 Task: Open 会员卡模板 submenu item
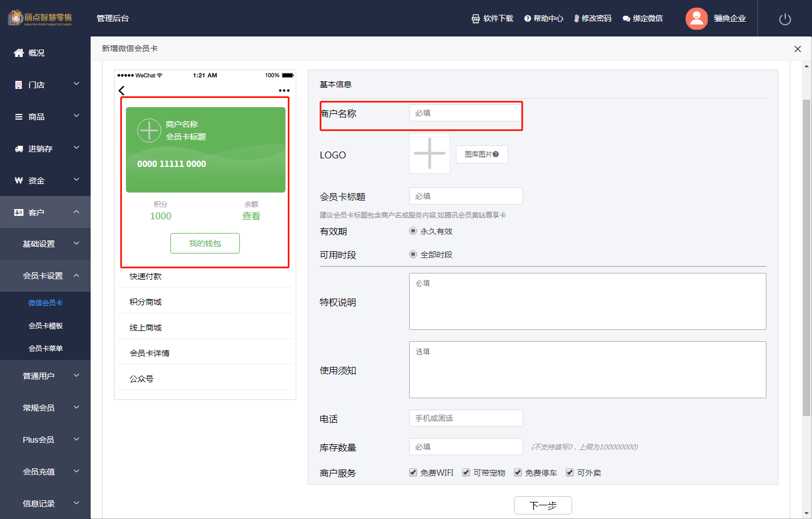pyautogui.click(x=46, y=326)
